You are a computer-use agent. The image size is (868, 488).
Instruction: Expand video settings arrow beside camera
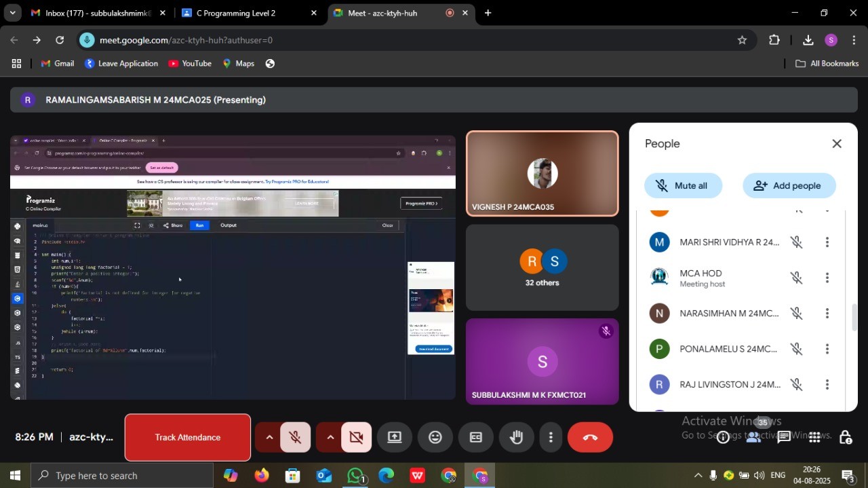click(x=330, y=438)
